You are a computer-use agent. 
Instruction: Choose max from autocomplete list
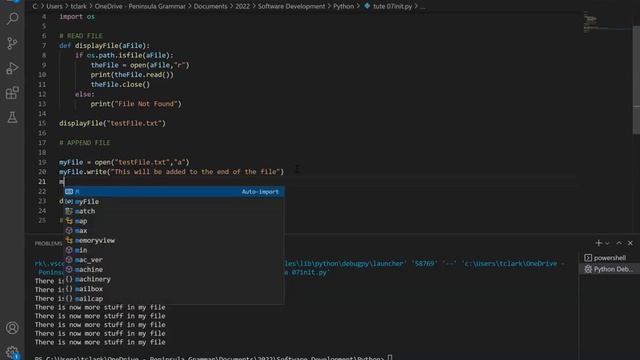(174, 231)
